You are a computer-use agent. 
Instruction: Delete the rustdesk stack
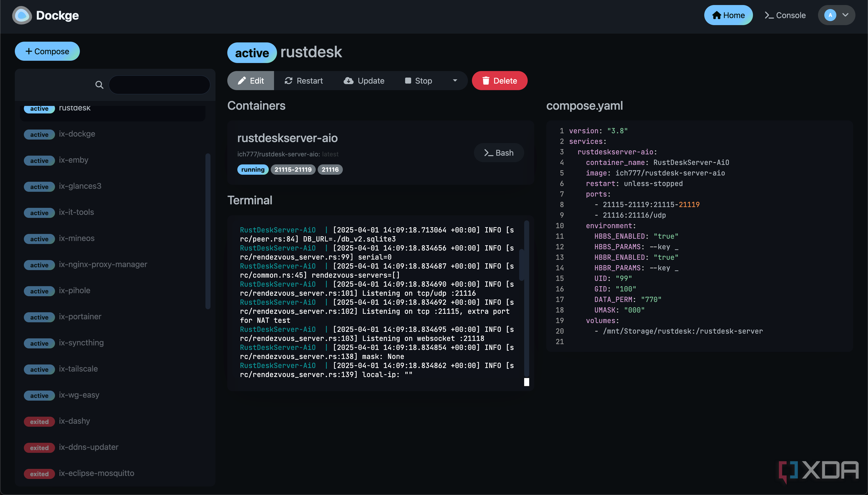click(499, 81)
